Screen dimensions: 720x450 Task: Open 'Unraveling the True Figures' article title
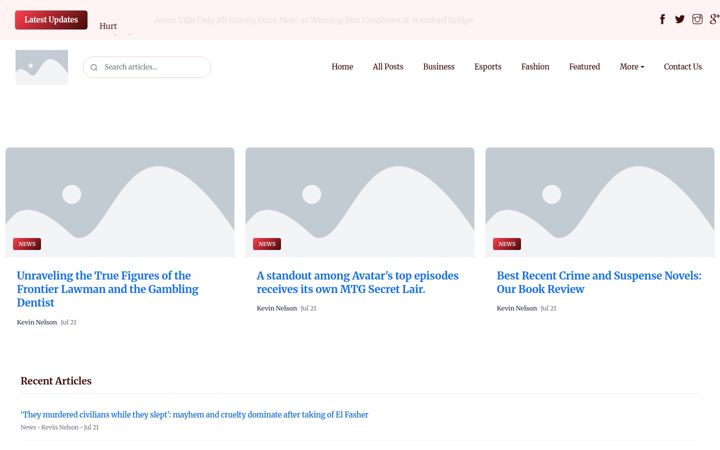[108, 289]
